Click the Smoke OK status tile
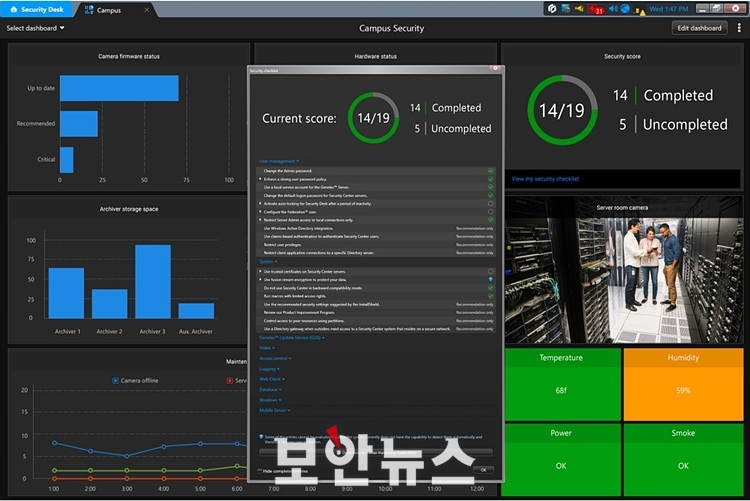The height and width of the screenshot is (501, 750). tap(683, 459)
